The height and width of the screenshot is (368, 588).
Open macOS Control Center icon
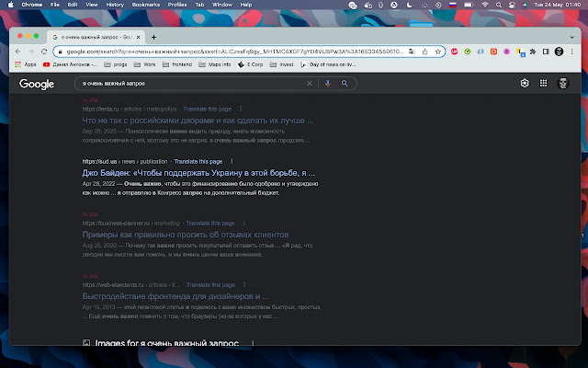click(512, 5)
